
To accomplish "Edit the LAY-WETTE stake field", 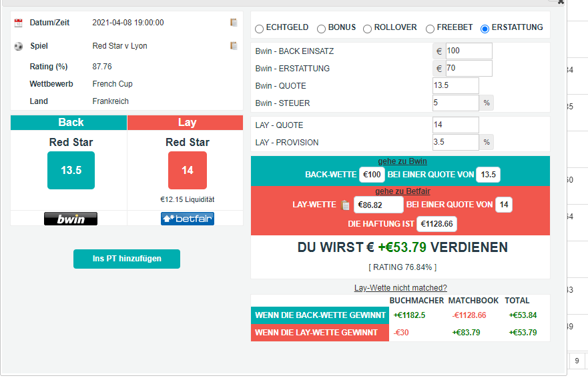I will tap(378, 205).
